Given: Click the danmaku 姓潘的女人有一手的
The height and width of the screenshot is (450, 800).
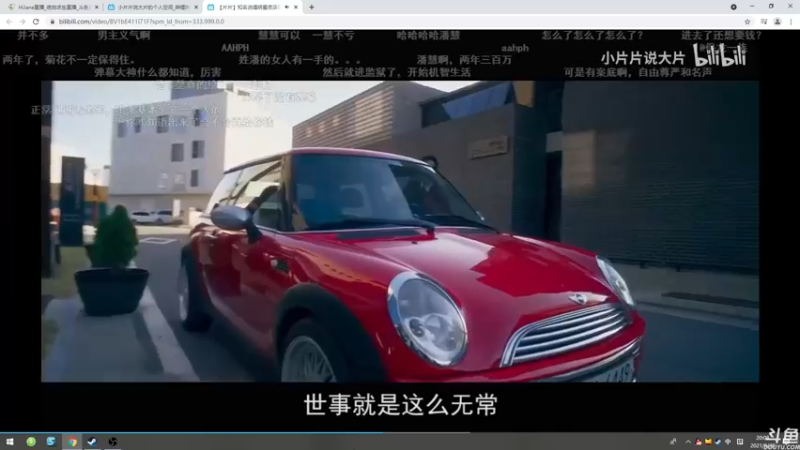Looking at the screenshot, I should 299,60.
